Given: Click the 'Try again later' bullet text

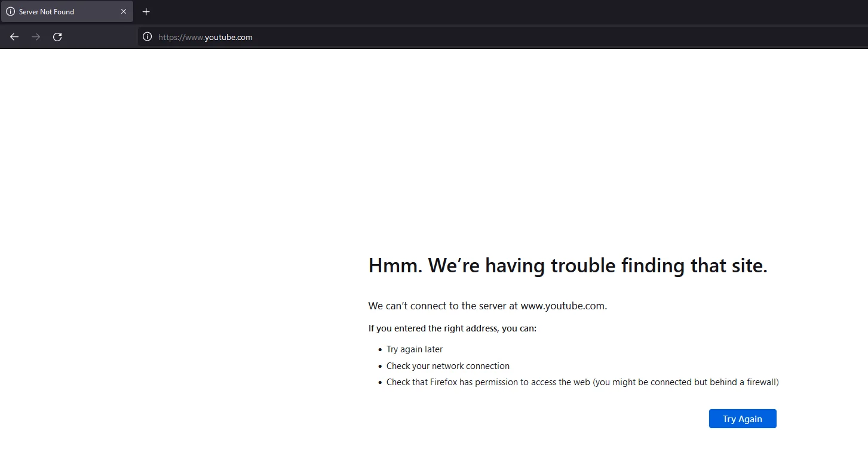Looking at the screenshot, I should (x=415, y=349).
